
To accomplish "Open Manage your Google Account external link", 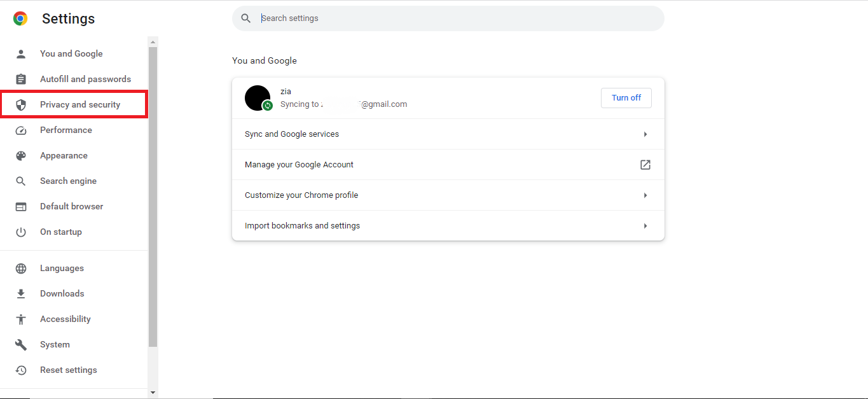I will [x=645, y=165].
